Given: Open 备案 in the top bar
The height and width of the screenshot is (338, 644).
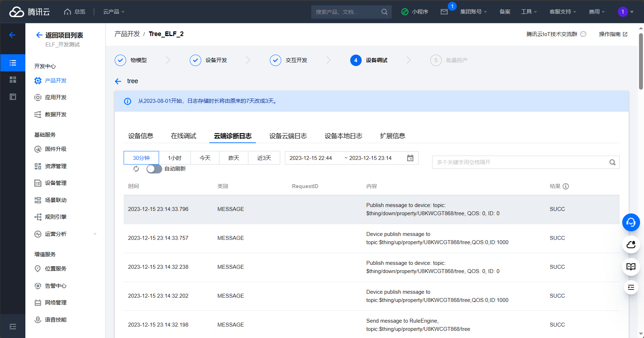Looking at the screenshot, I should (x=505, y=12).
